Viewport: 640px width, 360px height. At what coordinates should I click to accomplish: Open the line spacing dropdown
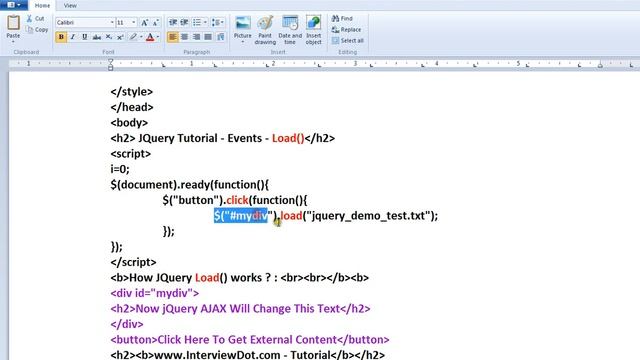point(218,22)
